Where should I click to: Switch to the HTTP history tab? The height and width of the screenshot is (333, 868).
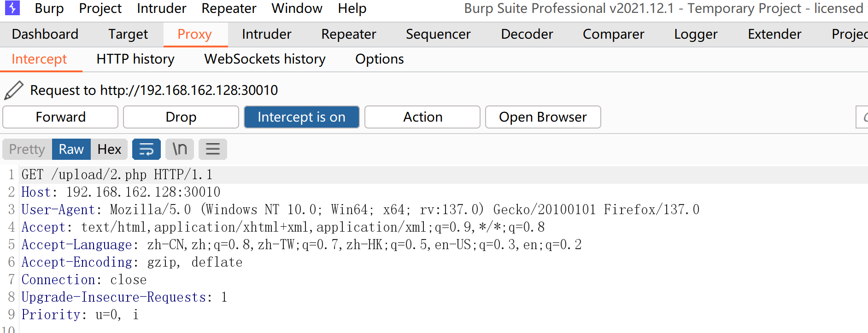coord(135,59)
